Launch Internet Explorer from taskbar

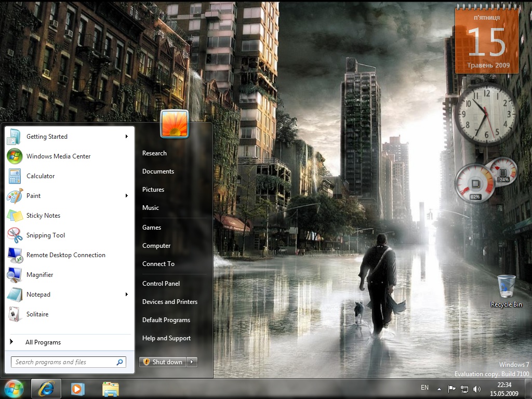[x=46, y=389]
